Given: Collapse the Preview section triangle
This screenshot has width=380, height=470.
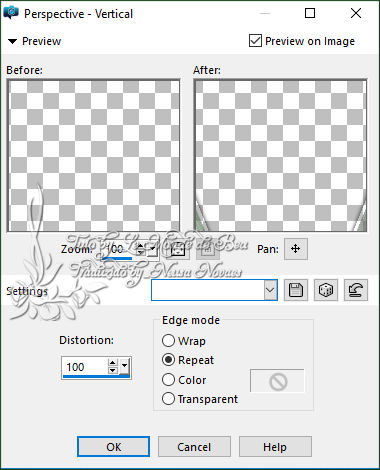Looking at the screenshot, I should coord(13,42).
